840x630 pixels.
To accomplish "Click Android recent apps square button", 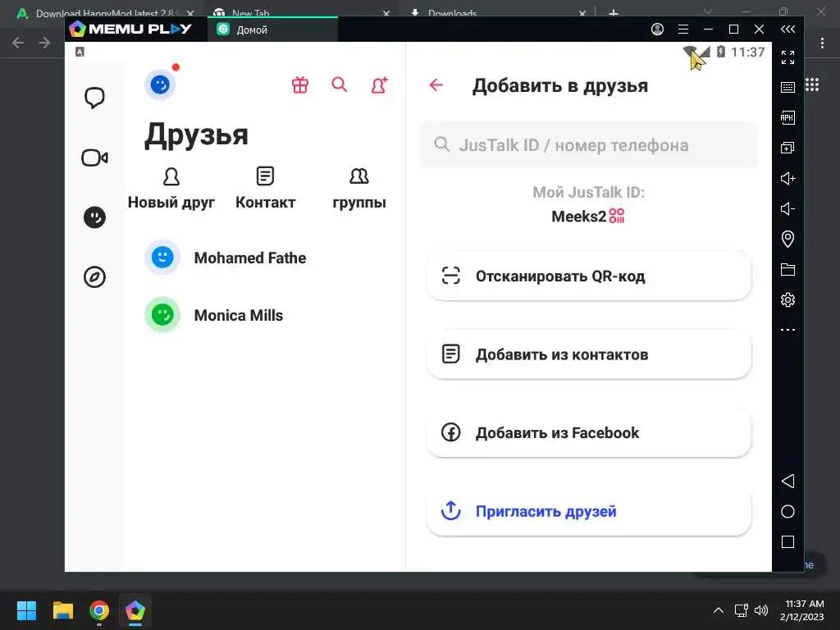I will (x=787, y=541).
